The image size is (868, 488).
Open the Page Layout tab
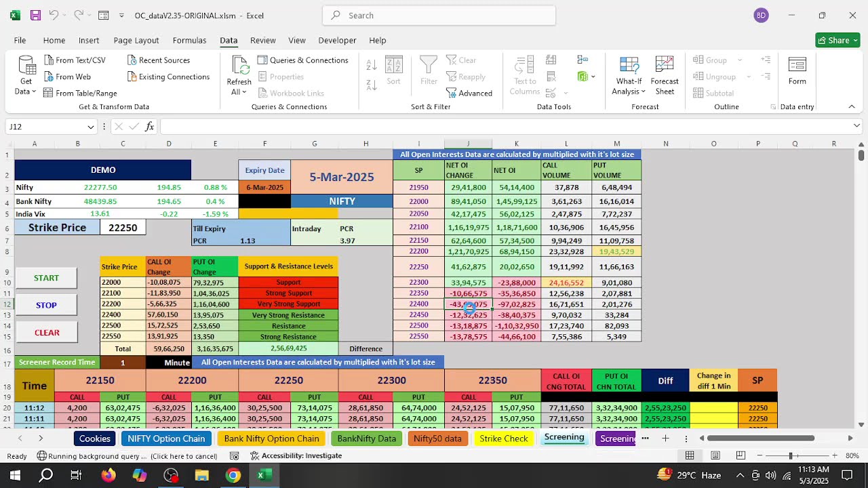(136, 40)
